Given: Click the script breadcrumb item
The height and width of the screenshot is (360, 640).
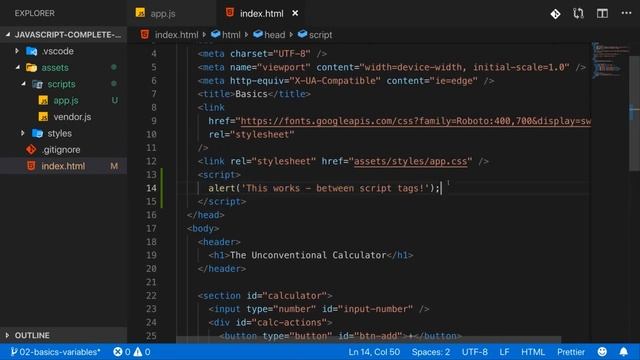Looking at the screenshot, I should click(320, 35).
